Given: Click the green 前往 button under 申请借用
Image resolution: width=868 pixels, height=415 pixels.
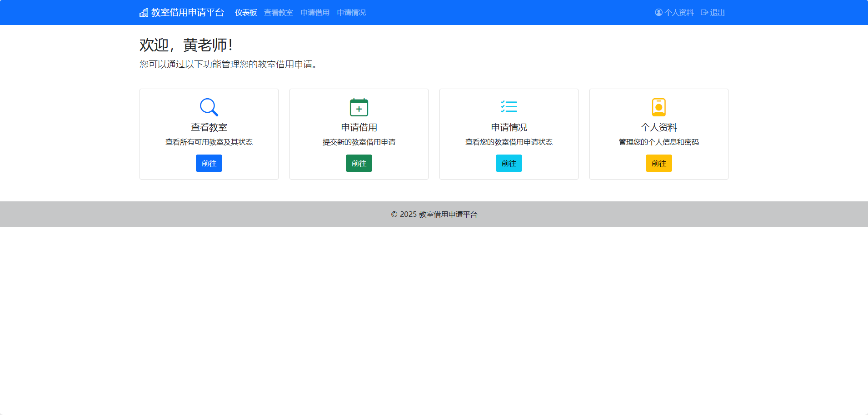Looking at the screenshot, I should click(x=359, y=163).
